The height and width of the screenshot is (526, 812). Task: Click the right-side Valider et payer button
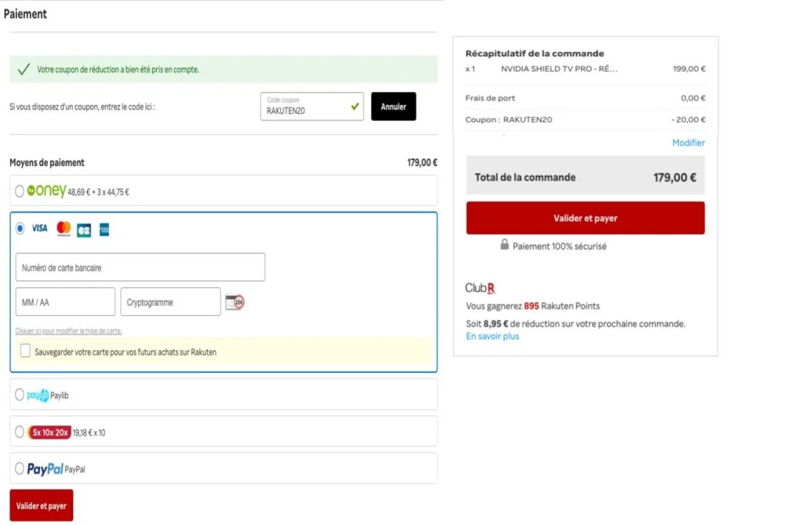click(585, 218)
